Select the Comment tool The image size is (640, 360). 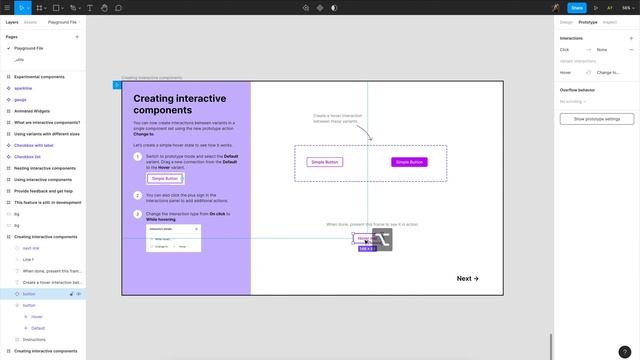pyautogui.click(x=118, y=8)
